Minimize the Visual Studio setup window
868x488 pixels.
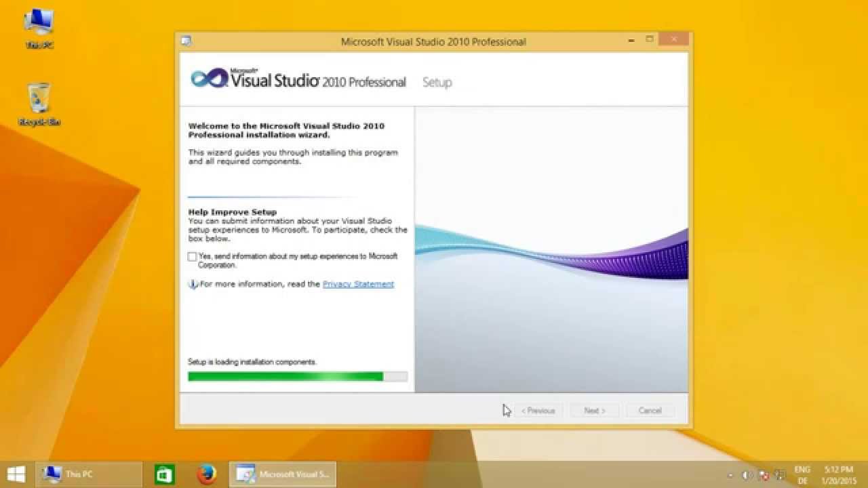631,40
